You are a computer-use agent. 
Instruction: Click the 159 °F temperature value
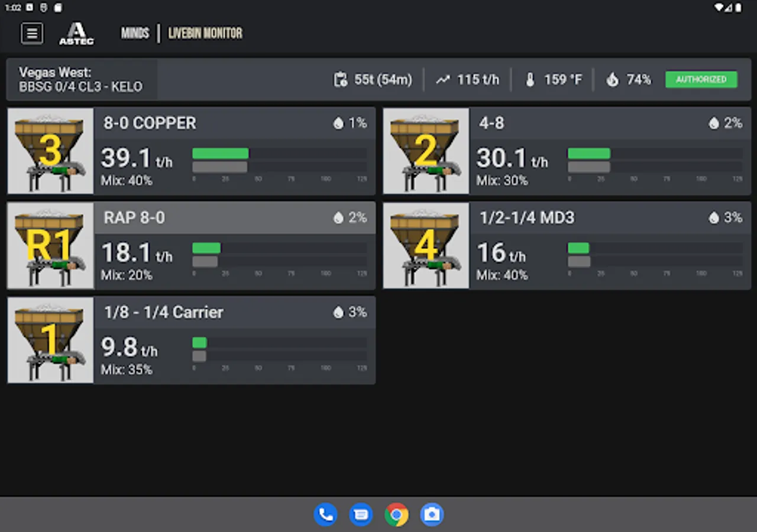562,80
